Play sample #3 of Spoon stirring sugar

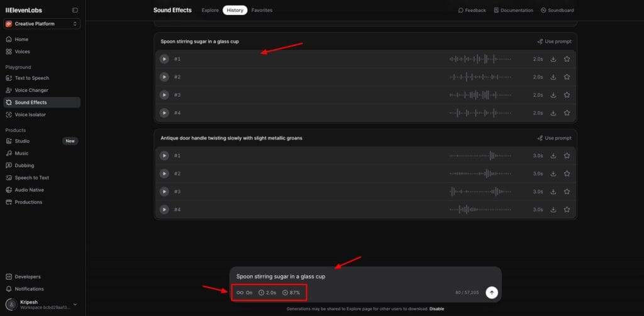[x=164, y=95]
